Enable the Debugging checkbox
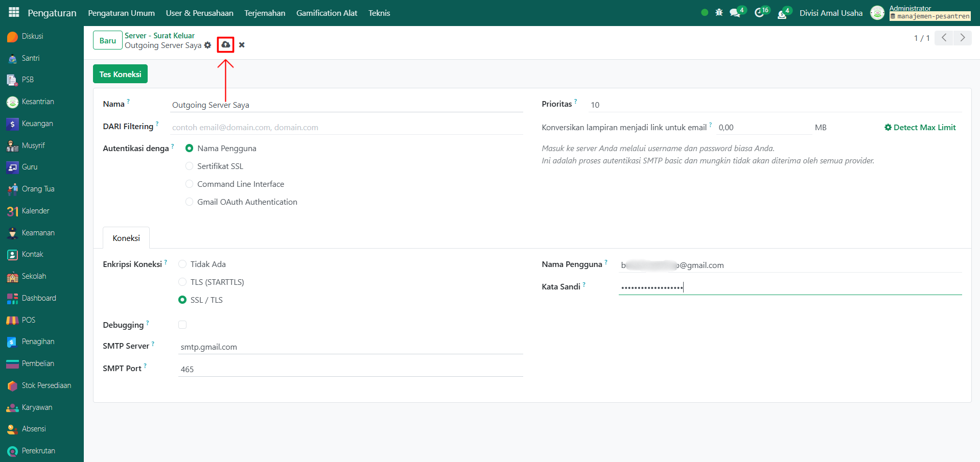The image size is (980, 462). coord(182,325)
